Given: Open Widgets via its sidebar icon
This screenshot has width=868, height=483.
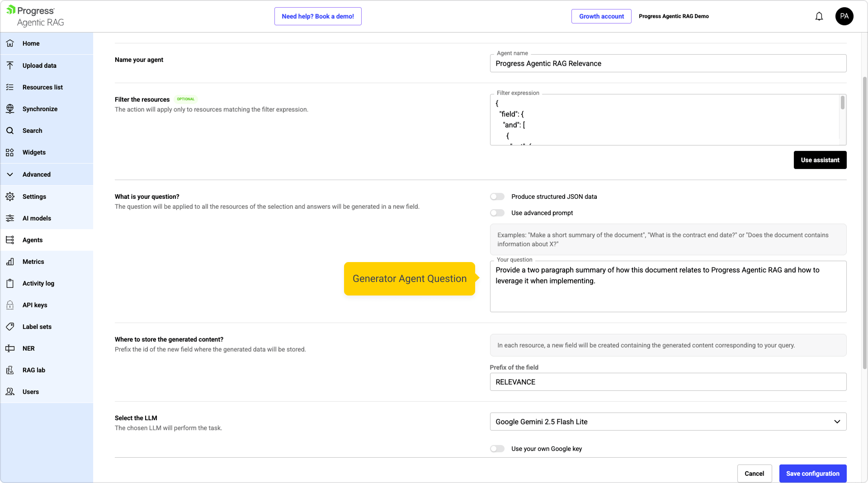Looking at the screenshot, I should (10, 152).
